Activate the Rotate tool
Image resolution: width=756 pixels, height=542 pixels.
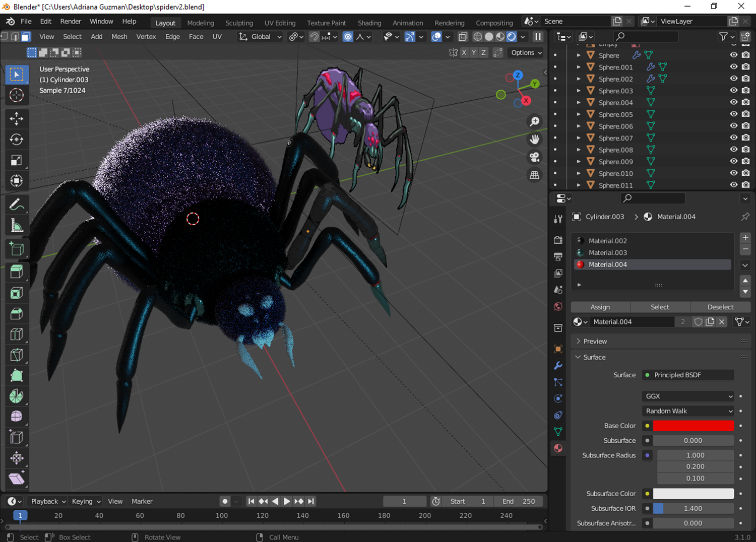click(x=16, y=140)
